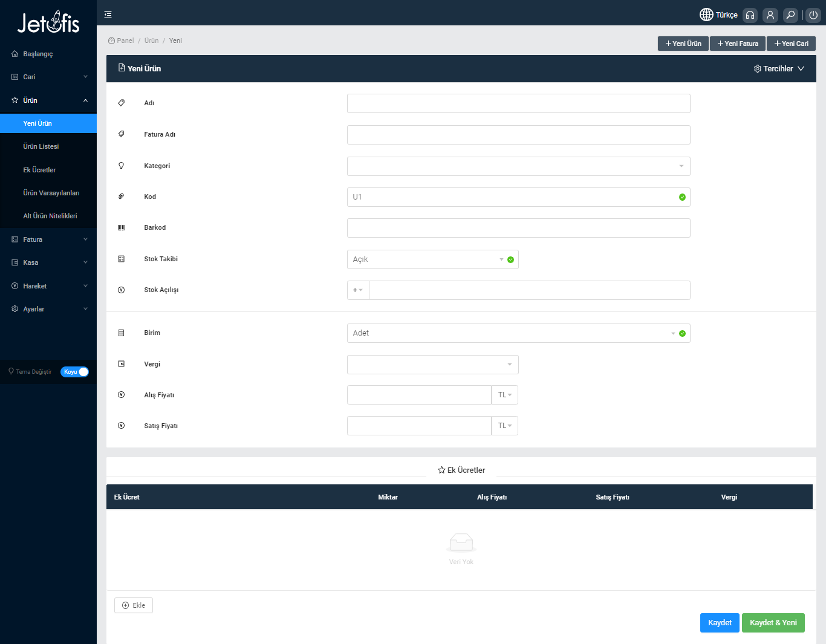Click the Hareket sidebar icon
826x644 pixels.
15,286
